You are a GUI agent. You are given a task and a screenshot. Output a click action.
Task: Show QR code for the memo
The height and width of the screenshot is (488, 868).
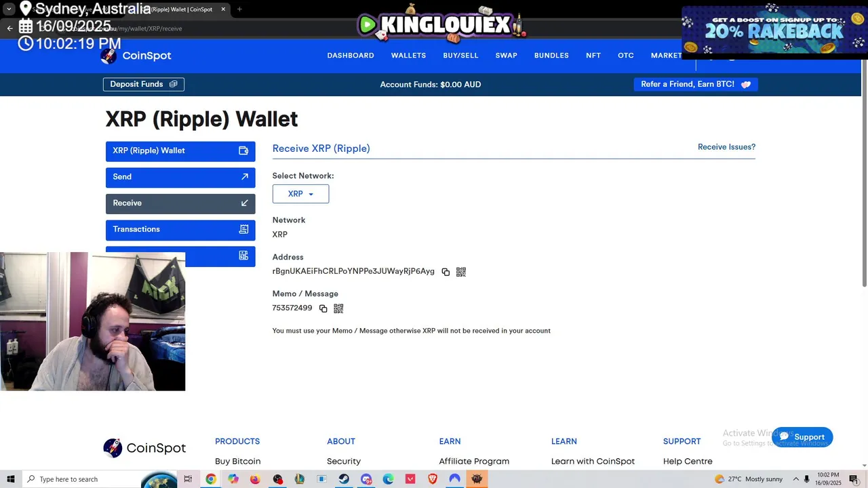[x=338, y=308]
